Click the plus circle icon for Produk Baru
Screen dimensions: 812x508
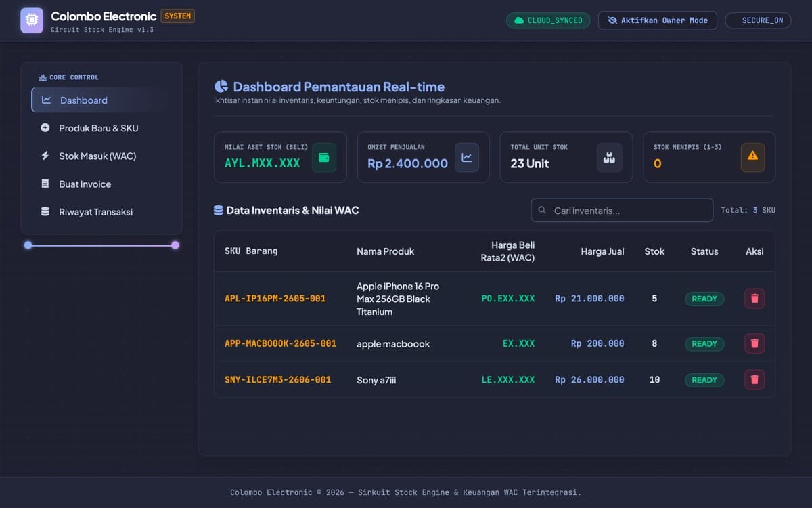pyautogui.click(x=45, y=128)
